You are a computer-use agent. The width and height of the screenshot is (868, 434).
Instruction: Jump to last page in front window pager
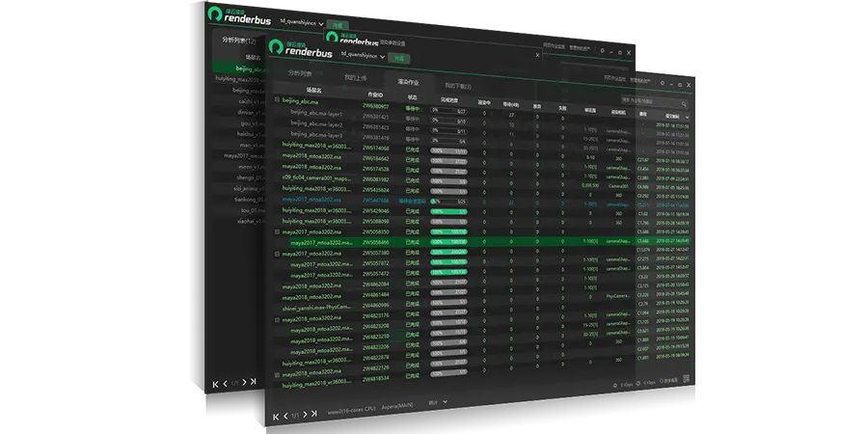314,415
